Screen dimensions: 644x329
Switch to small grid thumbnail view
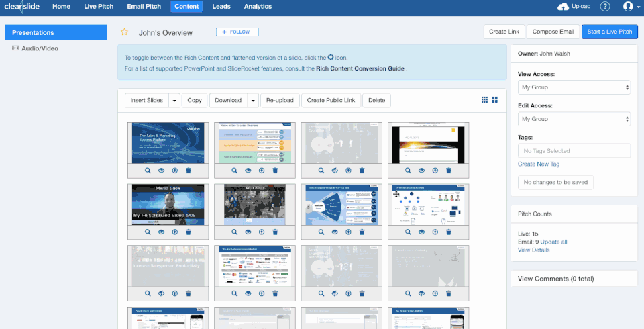(x=484, y=99)
